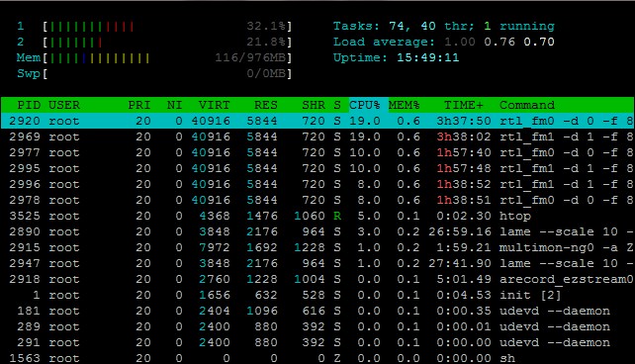Image resolution: width=635 pixels, height=364 pixels.
Task: Click the 1h38:52 time value
Action: pos(464,184)
